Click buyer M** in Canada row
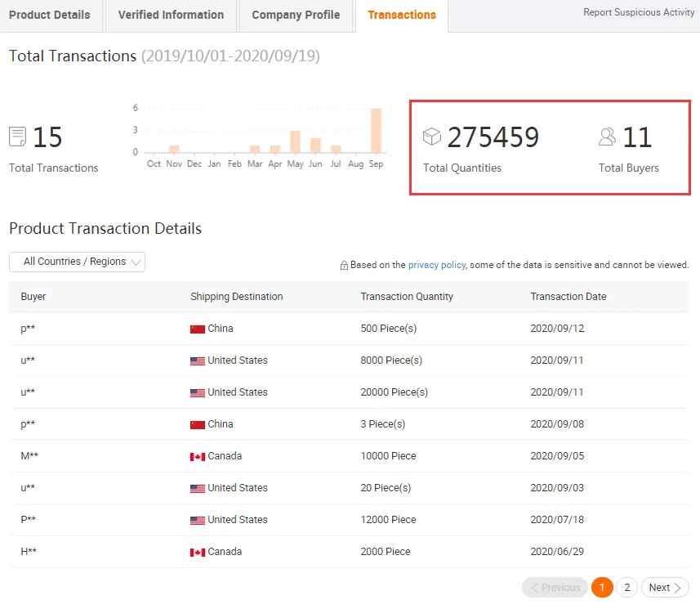700x609 pixels. [x=29, y=456]
